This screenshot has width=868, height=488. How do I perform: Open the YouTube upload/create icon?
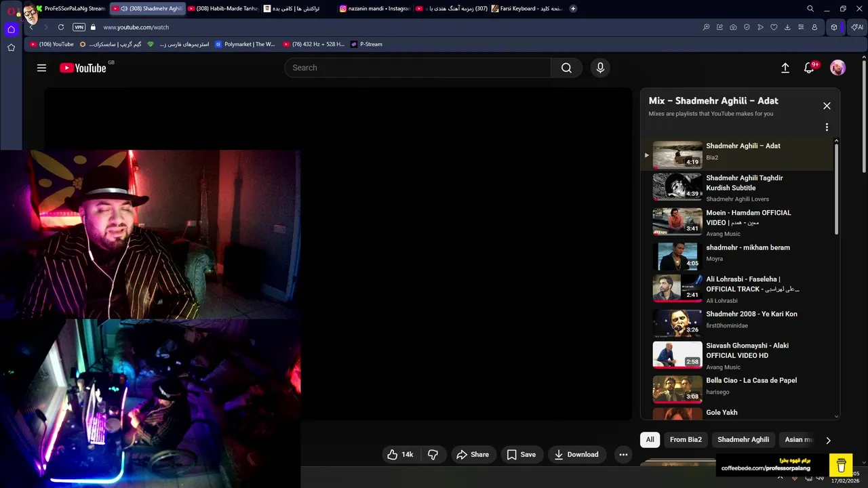(x=785, y=68)
